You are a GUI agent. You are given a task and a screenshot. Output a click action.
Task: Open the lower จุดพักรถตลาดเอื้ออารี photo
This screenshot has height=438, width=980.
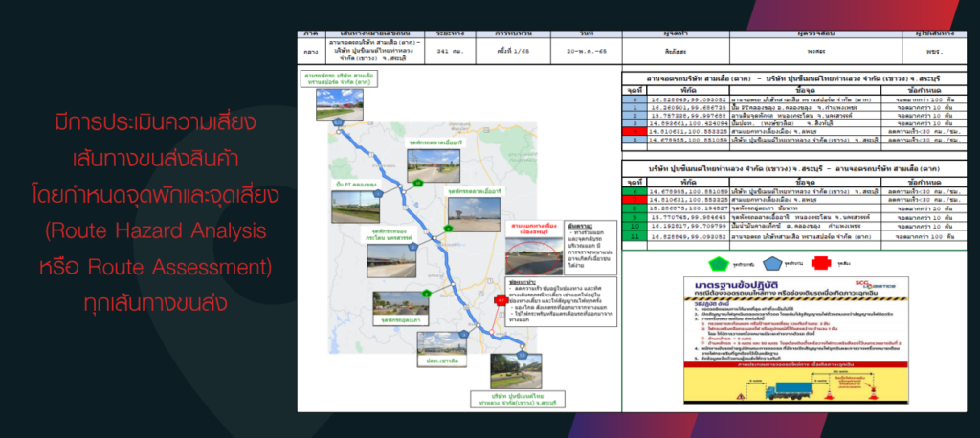[474, 214]
